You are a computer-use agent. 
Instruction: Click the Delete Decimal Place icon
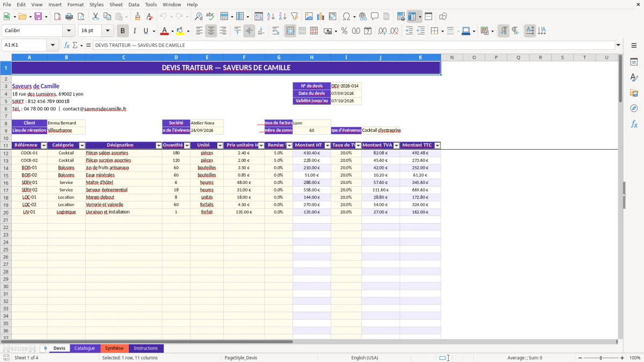coord(394,31)
